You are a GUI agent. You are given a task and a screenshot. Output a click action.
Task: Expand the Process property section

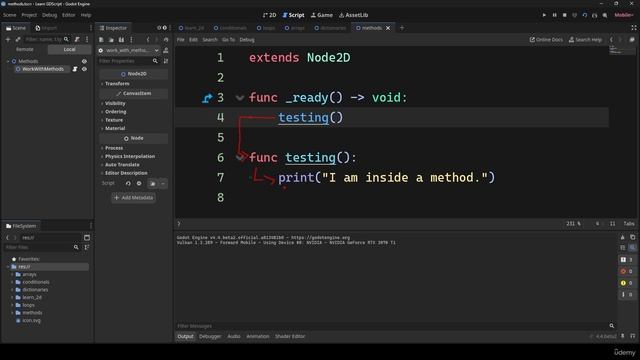114,148
